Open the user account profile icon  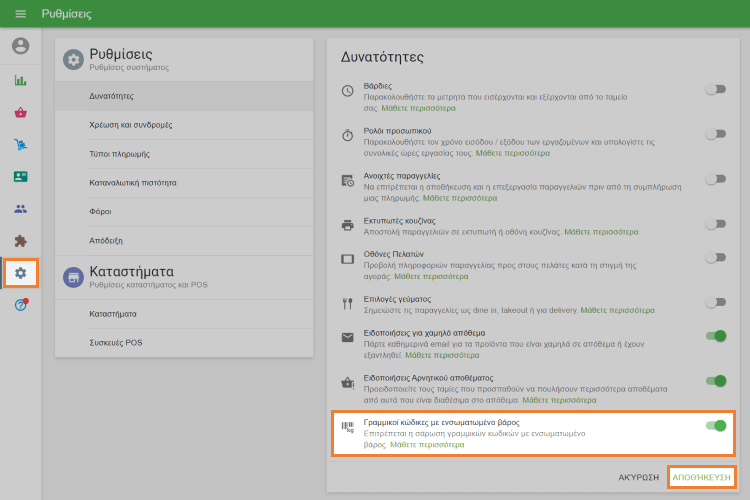[x=20, y=46]
